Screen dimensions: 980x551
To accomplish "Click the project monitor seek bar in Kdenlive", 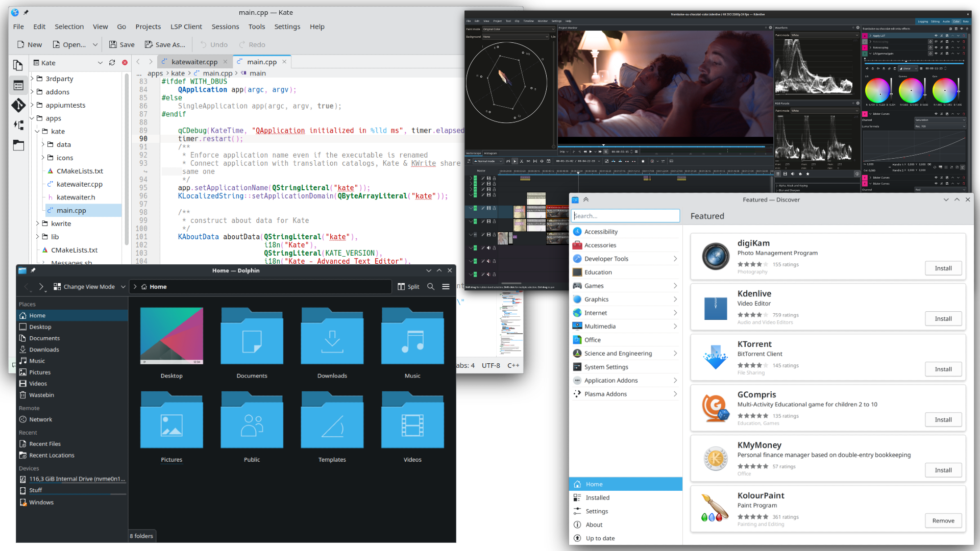I will click(x=665, y=146).
